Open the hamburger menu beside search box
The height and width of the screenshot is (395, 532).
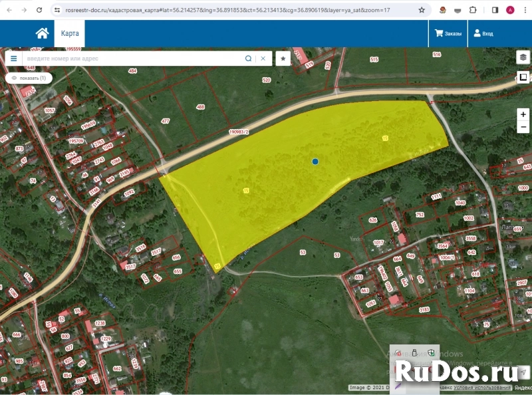[x=13, y=59]
